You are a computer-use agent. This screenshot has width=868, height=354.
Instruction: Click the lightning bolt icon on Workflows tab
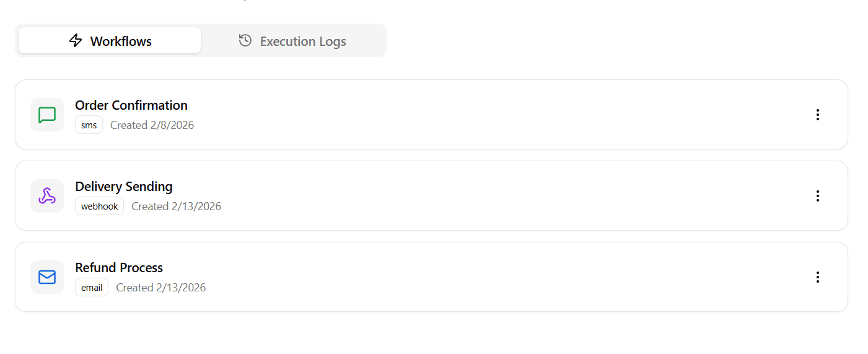click(x=76, y=41)
